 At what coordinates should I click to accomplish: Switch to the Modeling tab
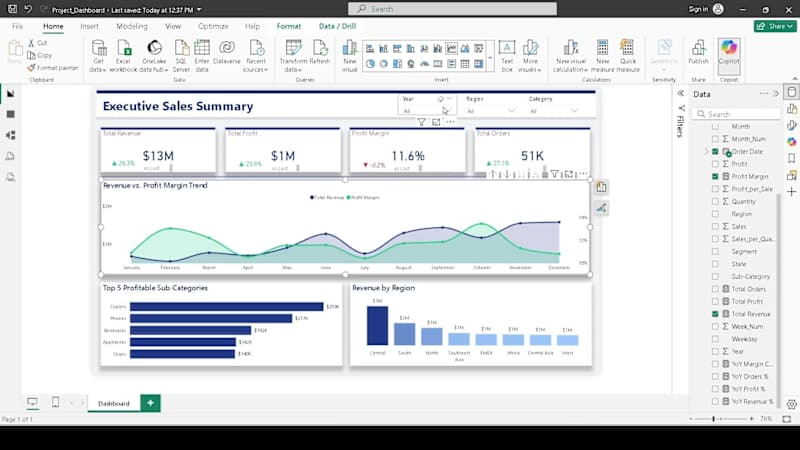click(132, 26)
